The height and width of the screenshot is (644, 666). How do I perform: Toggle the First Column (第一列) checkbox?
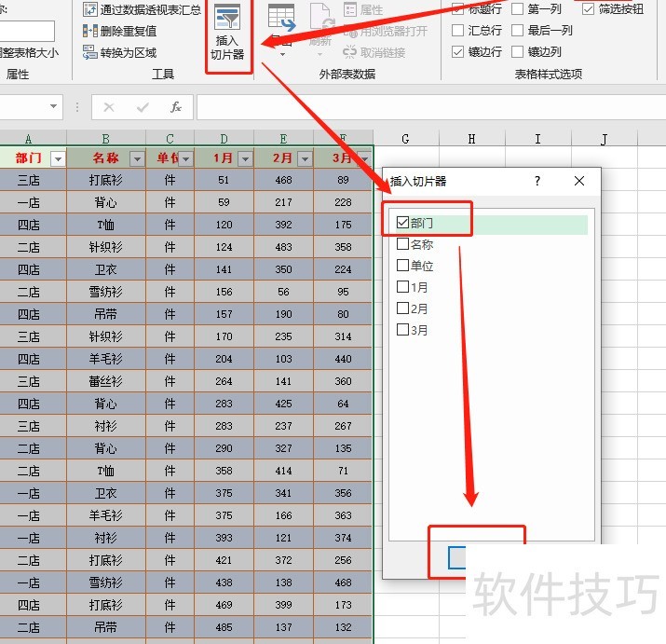coord(517,8)
